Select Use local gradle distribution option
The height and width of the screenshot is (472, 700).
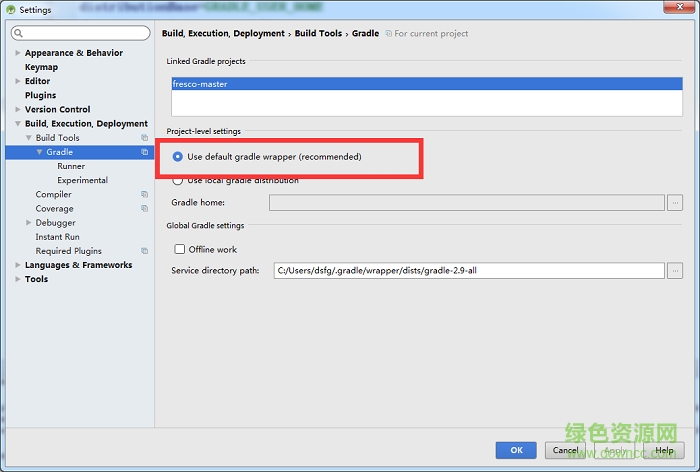tap(178, 180)
